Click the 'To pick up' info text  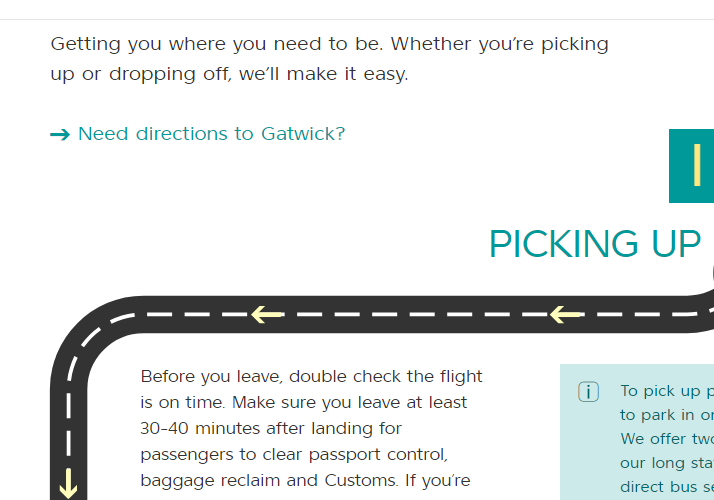[667, 391]
